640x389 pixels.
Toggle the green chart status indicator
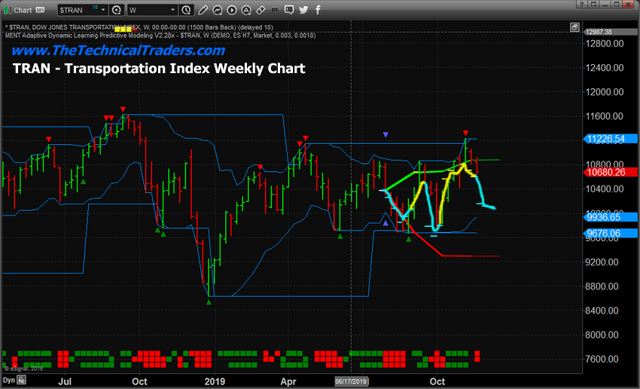click(7, 10)
